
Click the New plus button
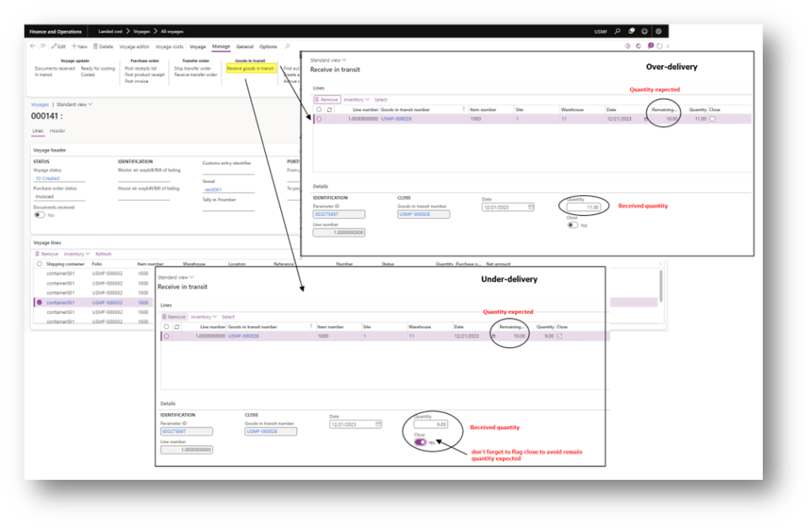click(x=79, y=47)
